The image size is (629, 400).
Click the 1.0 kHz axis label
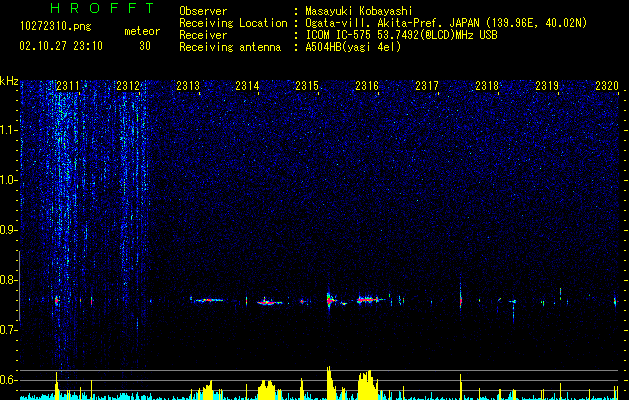click(8, 181)
